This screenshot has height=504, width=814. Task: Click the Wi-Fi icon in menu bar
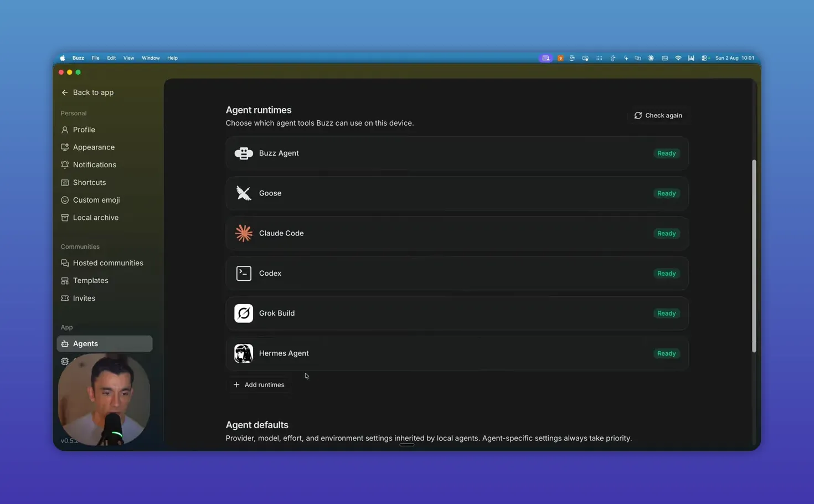678,58
